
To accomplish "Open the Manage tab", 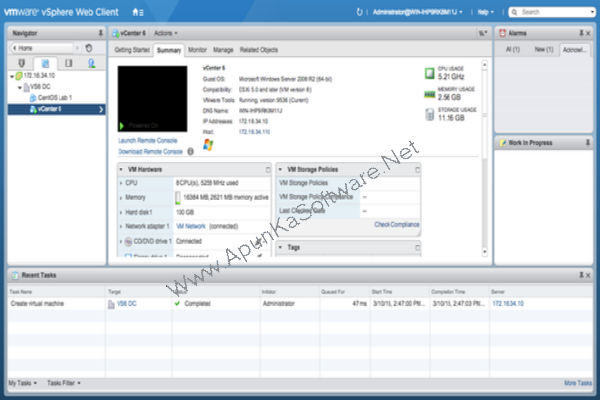I will click(223, 50).
